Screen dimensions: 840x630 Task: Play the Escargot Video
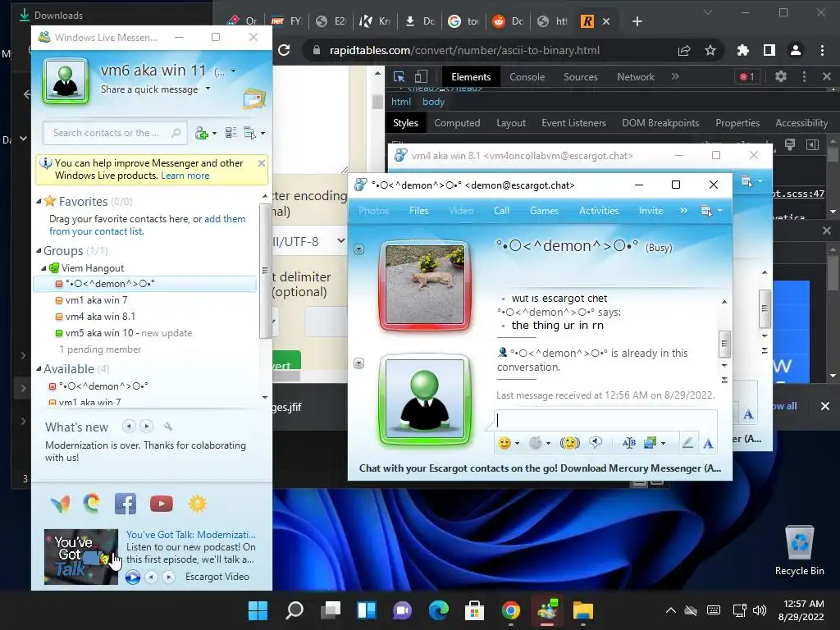[133, 577]
